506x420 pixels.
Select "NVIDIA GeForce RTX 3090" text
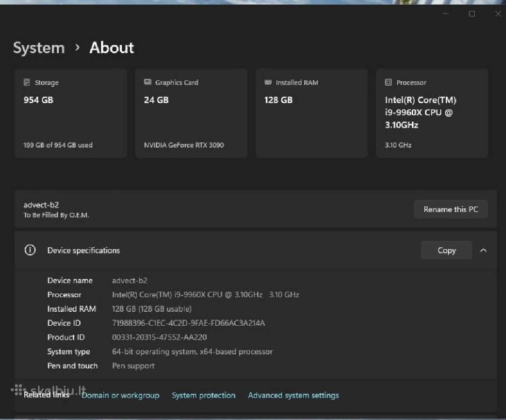coord(184,145)
